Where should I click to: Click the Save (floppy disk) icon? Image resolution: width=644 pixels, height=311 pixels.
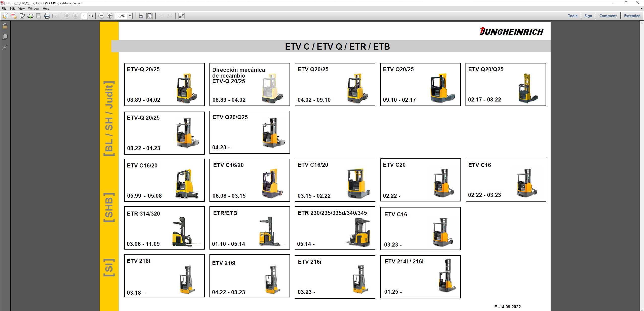(x=39, y=16)
